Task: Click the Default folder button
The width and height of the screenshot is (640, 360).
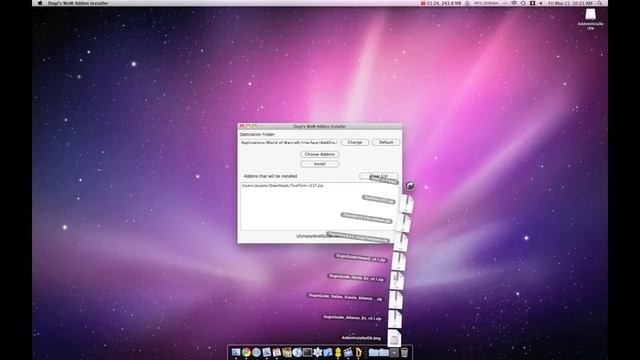Action: pyautogui.click(x=386, y=142)
